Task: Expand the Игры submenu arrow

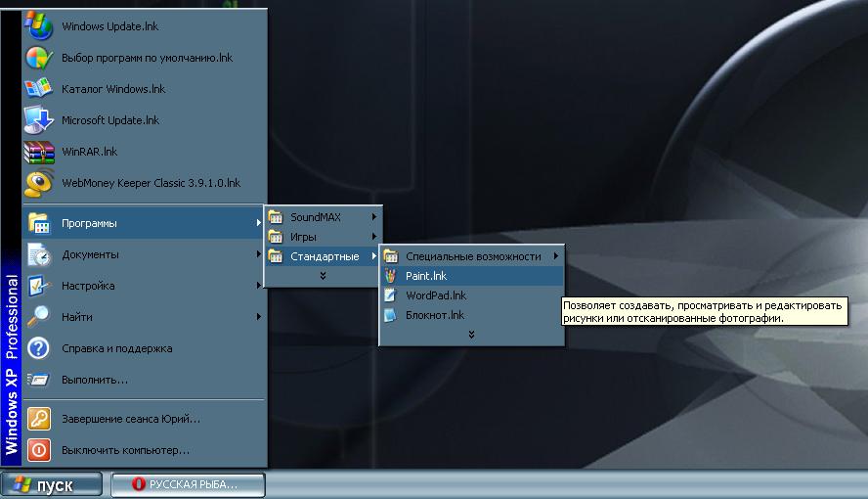Action: click(x=374, y=237)
